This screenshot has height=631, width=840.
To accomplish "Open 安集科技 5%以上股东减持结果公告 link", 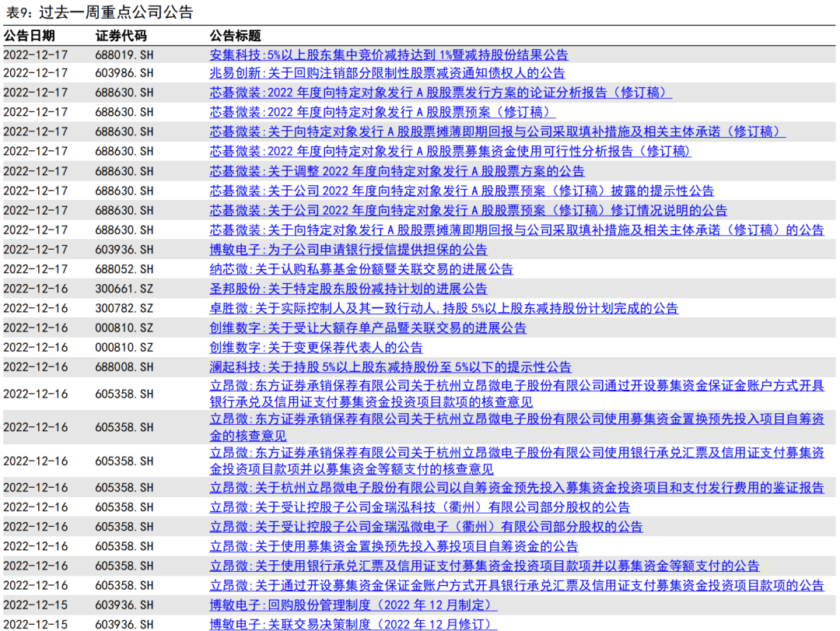I will 388,54.
